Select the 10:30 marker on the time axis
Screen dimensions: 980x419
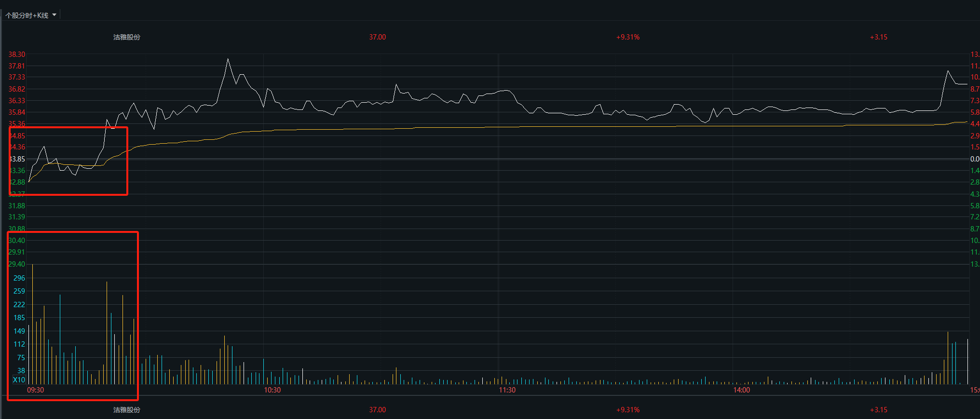pos(272,390)
